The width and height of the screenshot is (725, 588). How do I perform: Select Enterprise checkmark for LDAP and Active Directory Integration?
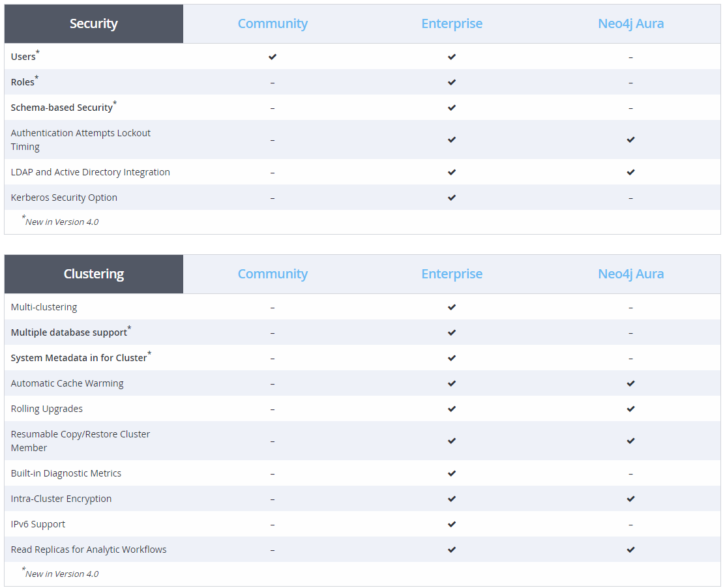[452, 172]
